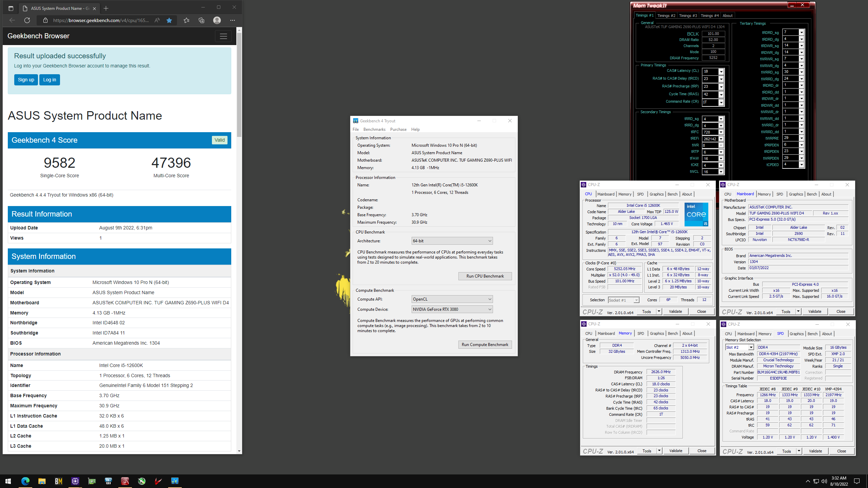Image resolution: width=868 pixels, height=488 pixels.
Task: Open Edge Favorites list
Action: pyautogui.click(x=186, y=20)
